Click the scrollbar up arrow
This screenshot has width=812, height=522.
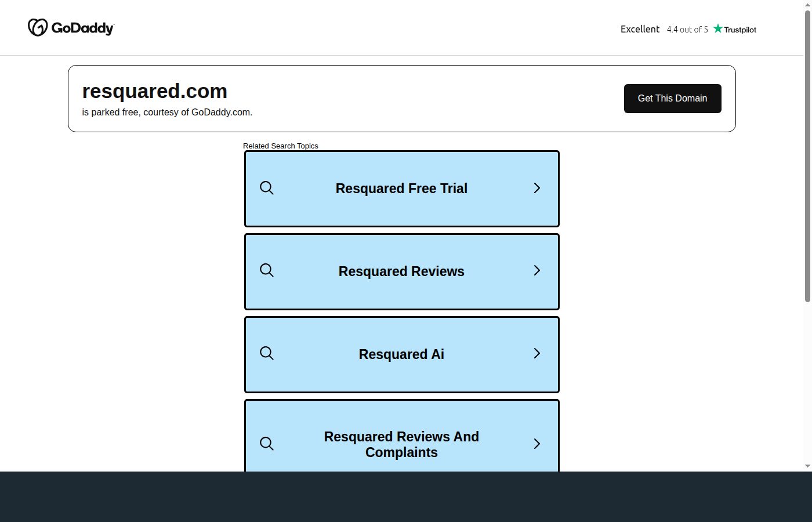807,4
